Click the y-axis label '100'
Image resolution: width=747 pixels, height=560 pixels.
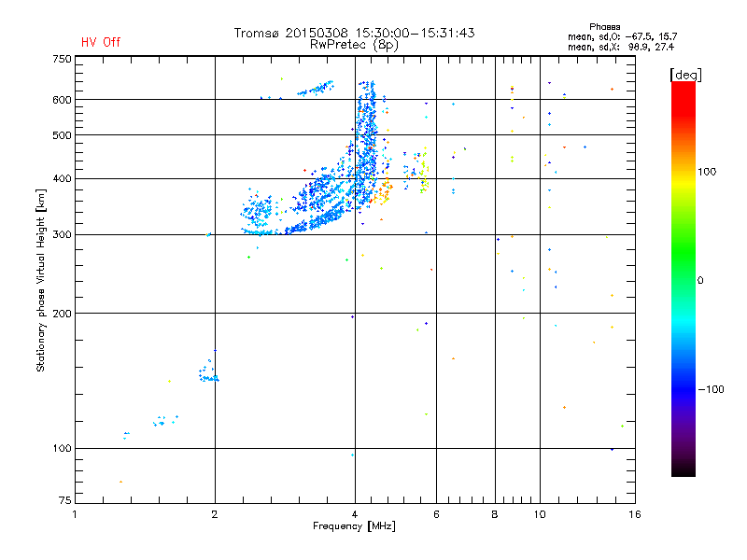62,449
